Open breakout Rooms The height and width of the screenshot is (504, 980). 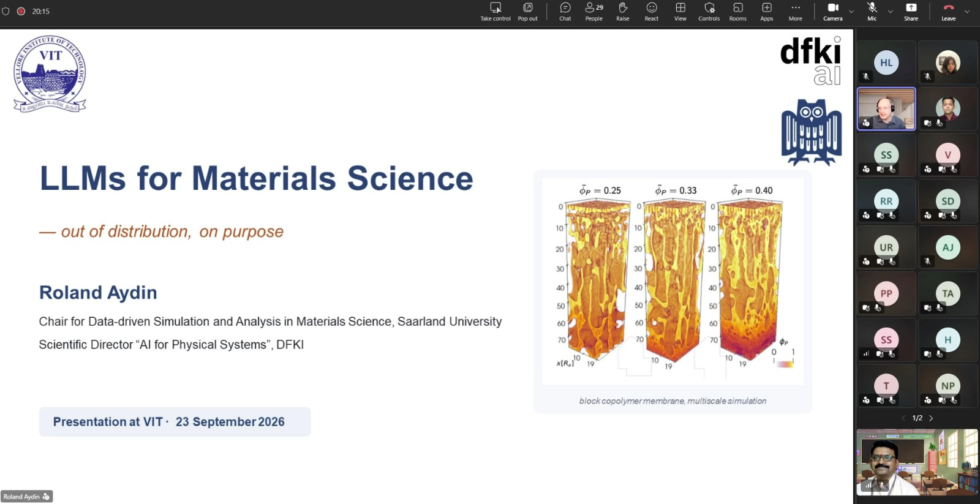[738, 12]
